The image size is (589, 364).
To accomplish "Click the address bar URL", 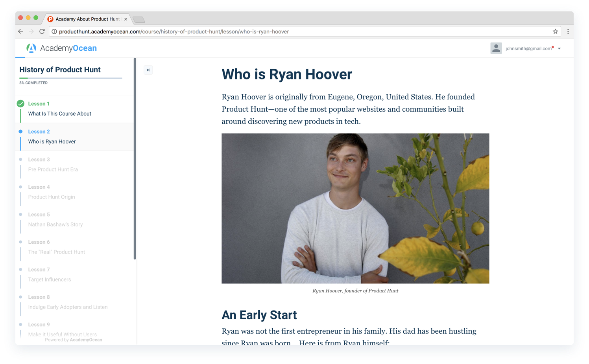I will click(174, 31).
